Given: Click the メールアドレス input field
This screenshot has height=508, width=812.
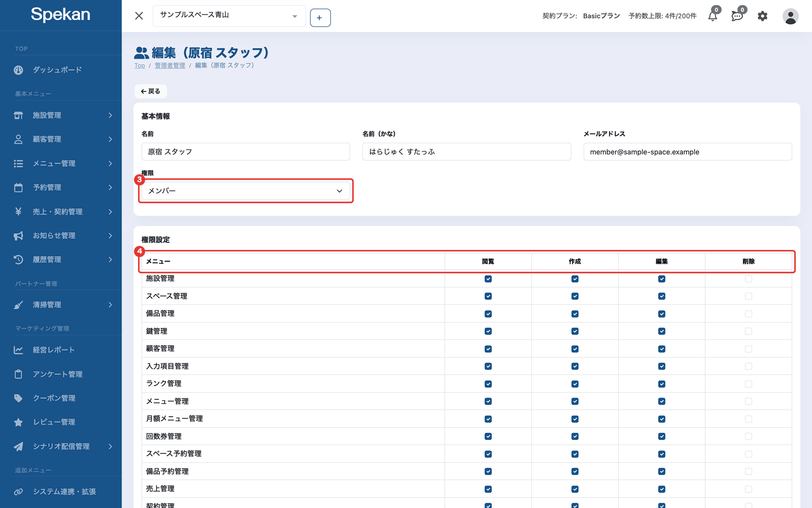Looking at the screenshot, I should 688,152.
